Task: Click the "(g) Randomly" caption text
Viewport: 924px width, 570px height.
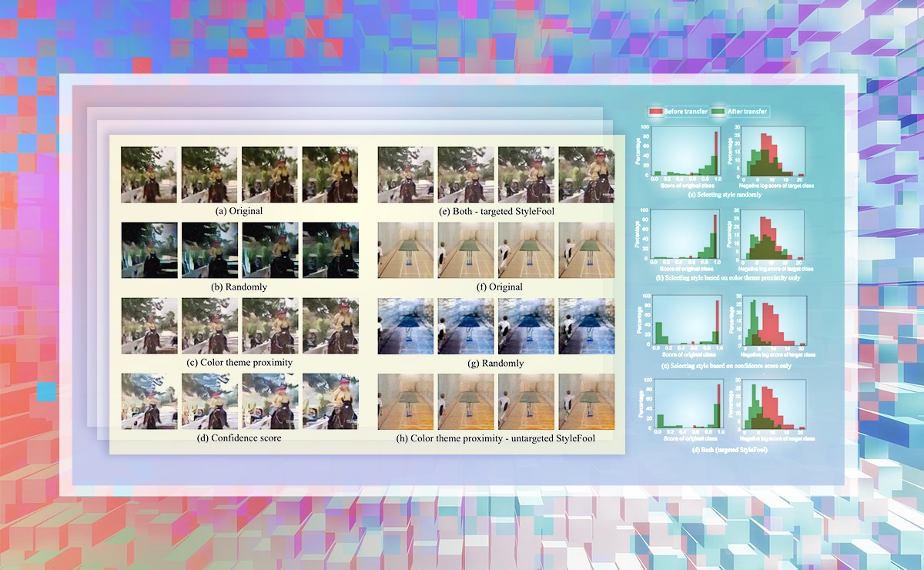Action: pyautogui.click(x=495, y=363)
